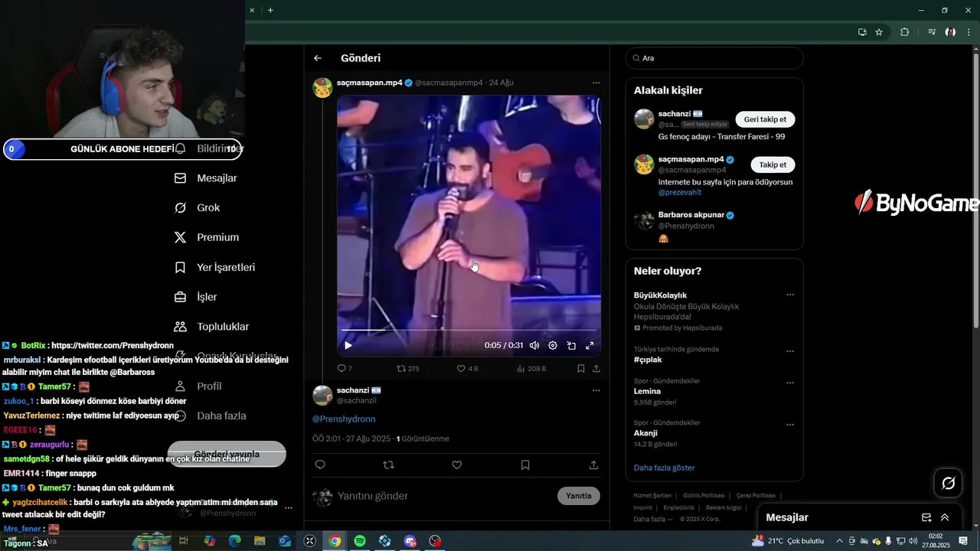Click the Ara search box
980x551 pixels.
[714, 58]
